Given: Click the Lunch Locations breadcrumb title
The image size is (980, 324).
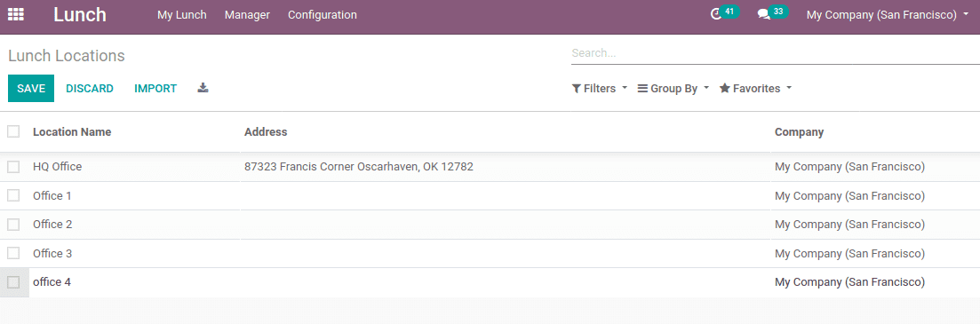Looking at the screenshot, I should coord(67,56).
